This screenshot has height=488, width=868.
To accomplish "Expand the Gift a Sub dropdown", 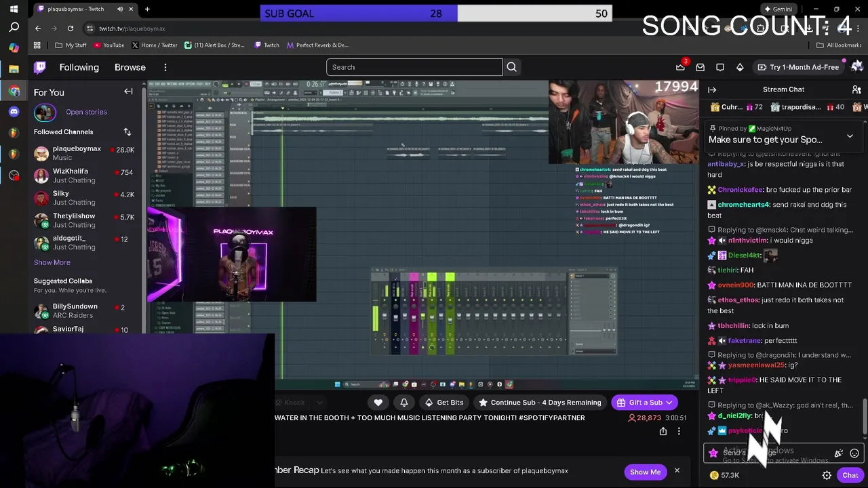I will [x=669, y=403].
